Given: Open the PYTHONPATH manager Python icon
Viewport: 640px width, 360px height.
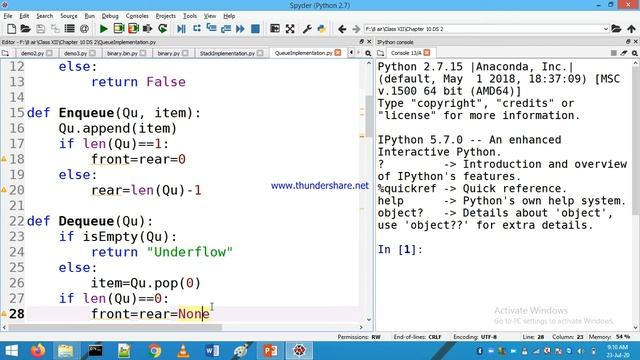Looking at the screenshot, I should pyautogui.click(x=322, y=29).
